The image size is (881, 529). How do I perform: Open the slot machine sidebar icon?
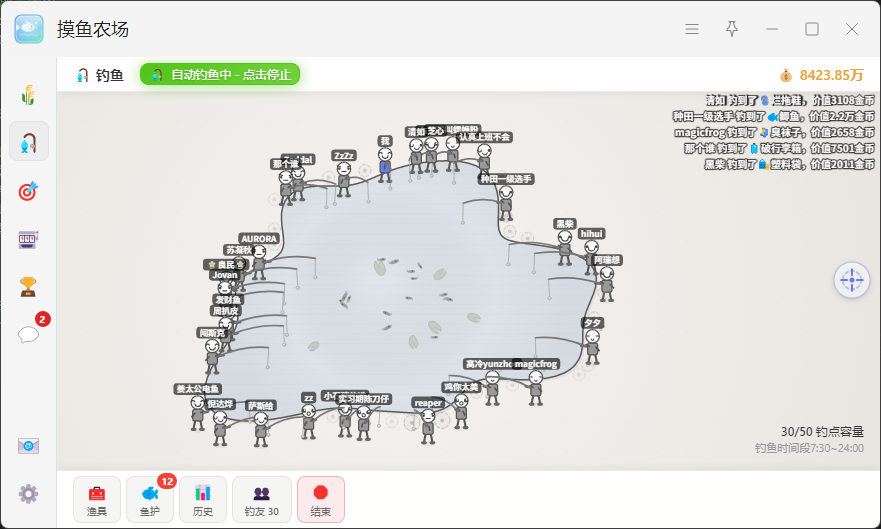pos(28,240)
